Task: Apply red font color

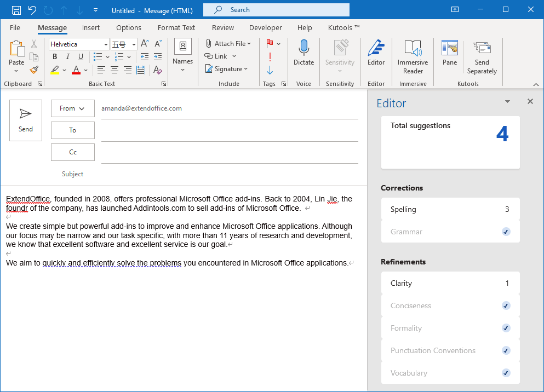Action: point(76,70)
